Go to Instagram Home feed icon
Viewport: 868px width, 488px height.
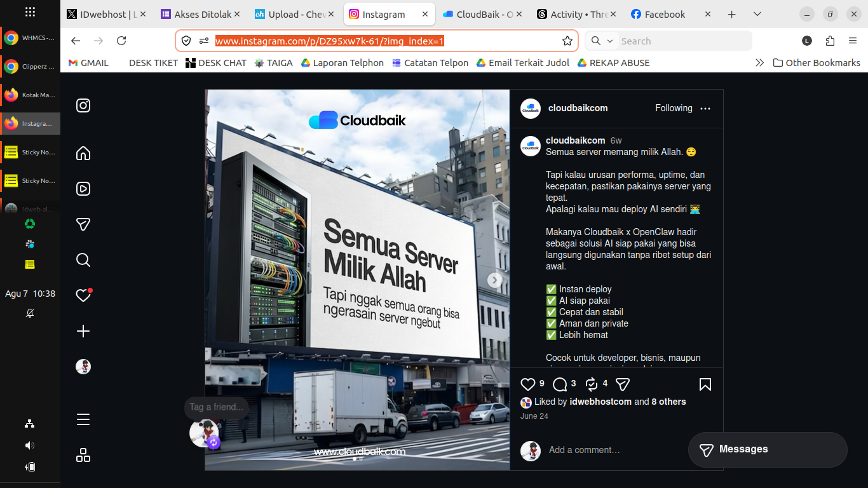click(83, 153)
